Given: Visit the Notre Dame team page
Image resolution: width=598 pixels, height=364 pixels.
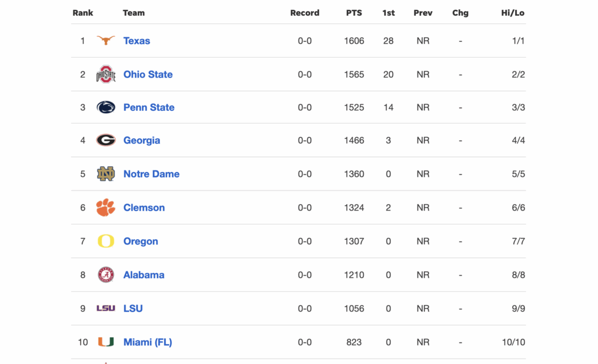Looking at the screenshot, I should tap(151, 174).
